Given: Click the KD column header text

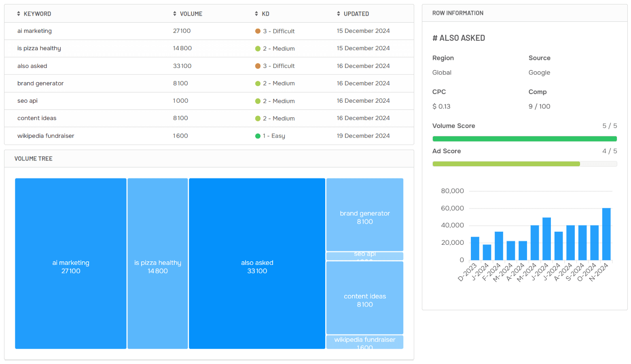Looking at the screenshot, I should [x=265, y=14].
